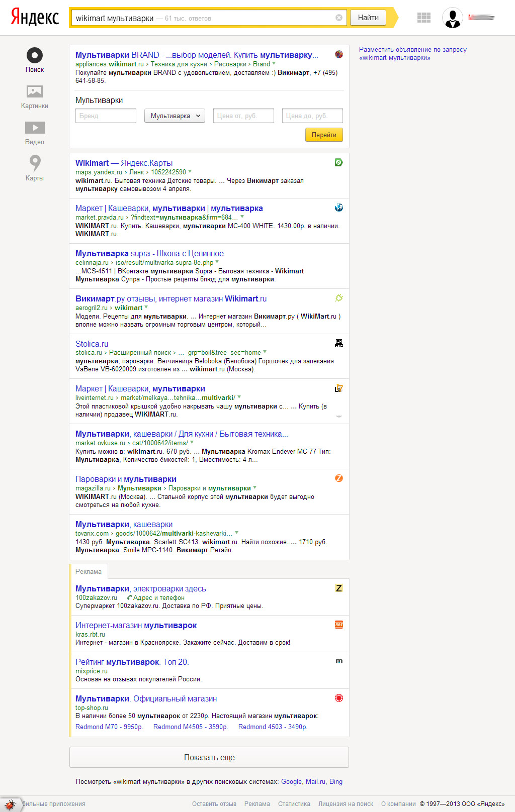Click green favicon of Wikimart Яндекс.Карты result
This screenshot has width=515, height=812.
339,162
